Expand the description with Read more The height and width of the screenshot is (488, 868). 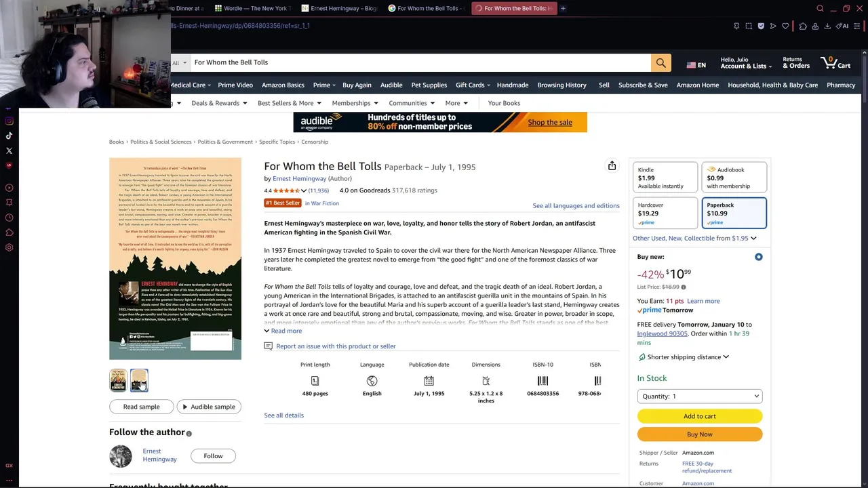[283, 331]
